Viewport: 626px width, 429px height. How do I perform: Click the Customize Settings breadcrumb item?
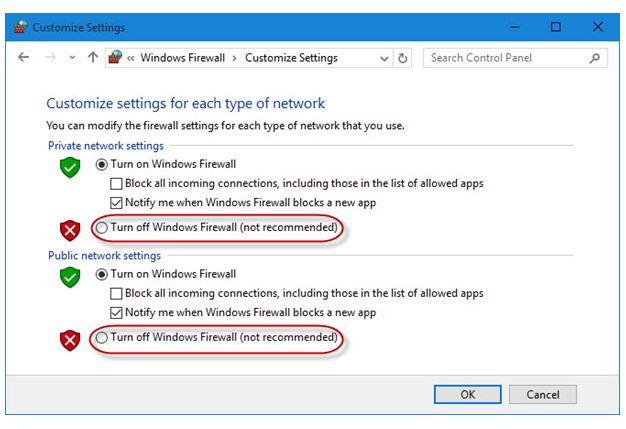[291, 58]
